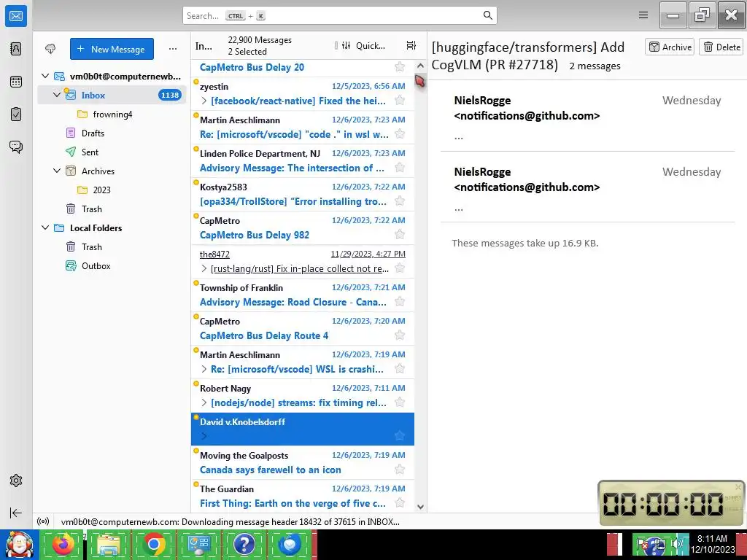
Task: Expand the facebook/react-native thread
Action: click(204, 101)
